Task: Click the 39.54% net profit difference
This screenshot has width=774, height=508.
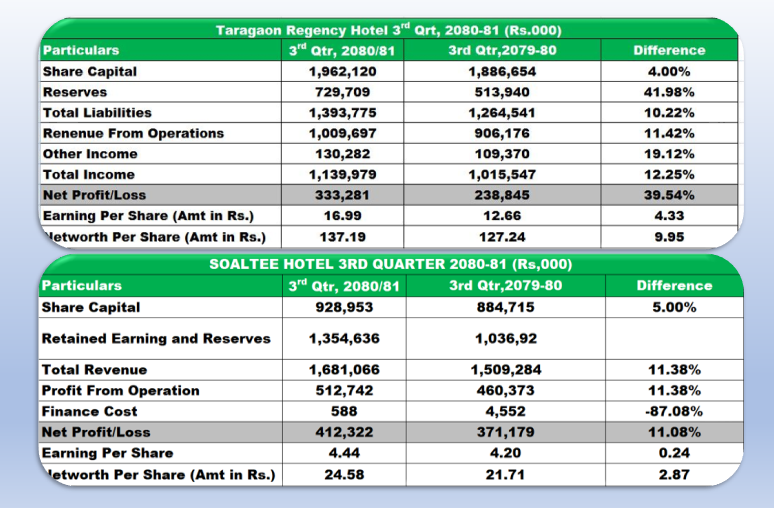Action: [x=669, y=195]
